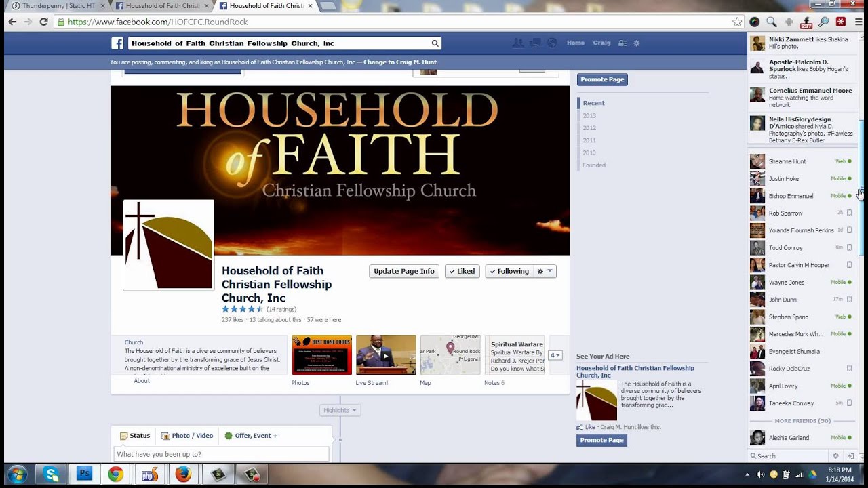Click the See Your Ad Here link

pos(603,357)
